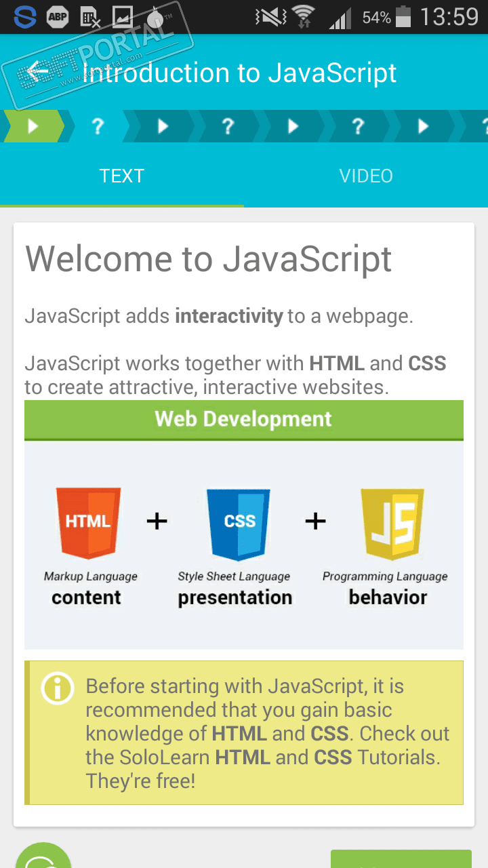Jump to the fourth play lesson step

[x=423, y=126]
